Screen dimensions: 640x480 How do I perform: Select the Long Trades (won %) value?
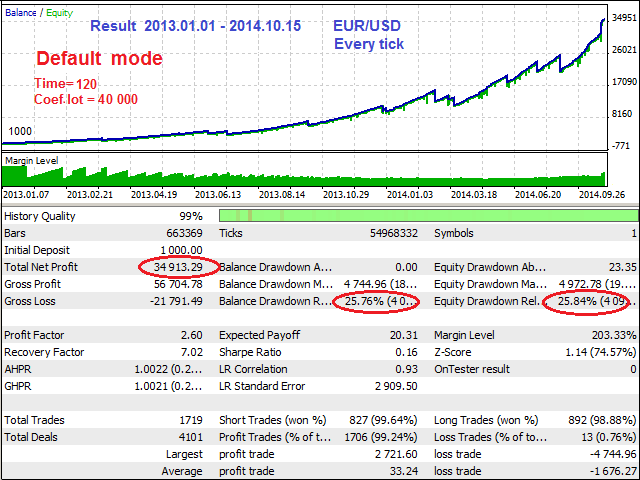pyautogui.click(x=602, y=420)
